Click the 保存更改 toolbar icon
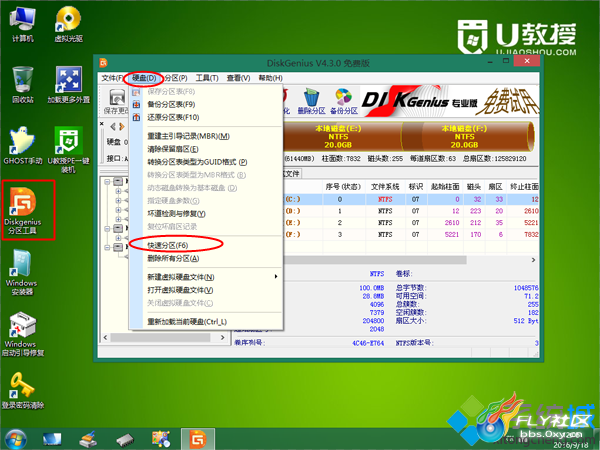The height and width of the screenshot is (450, 600). coord(116,101)
